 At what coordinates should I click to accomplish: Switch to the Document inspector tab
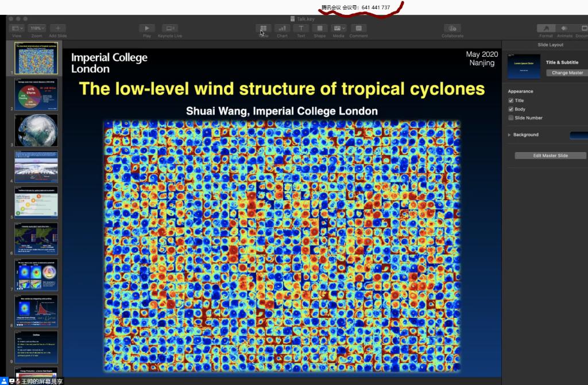coord(582,28)
